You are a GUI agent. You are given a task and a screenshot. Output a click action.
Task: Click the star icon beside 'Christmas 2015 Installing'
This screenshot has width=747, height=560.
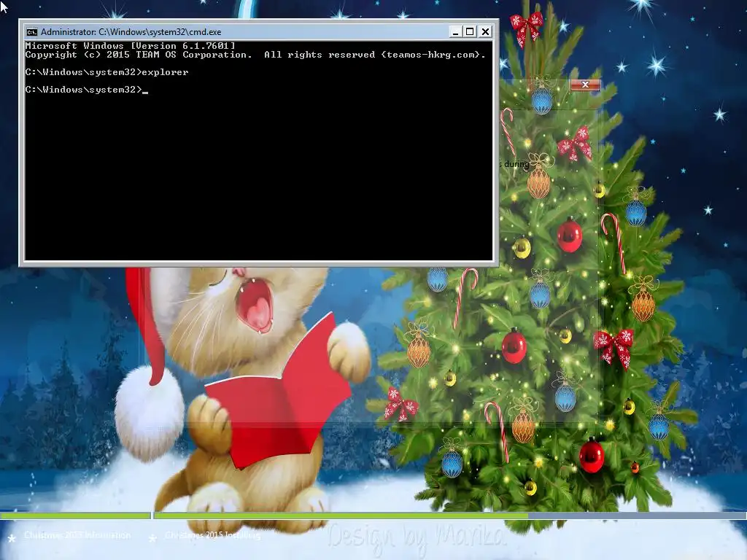pyautogui.click(x=152, y=538)
